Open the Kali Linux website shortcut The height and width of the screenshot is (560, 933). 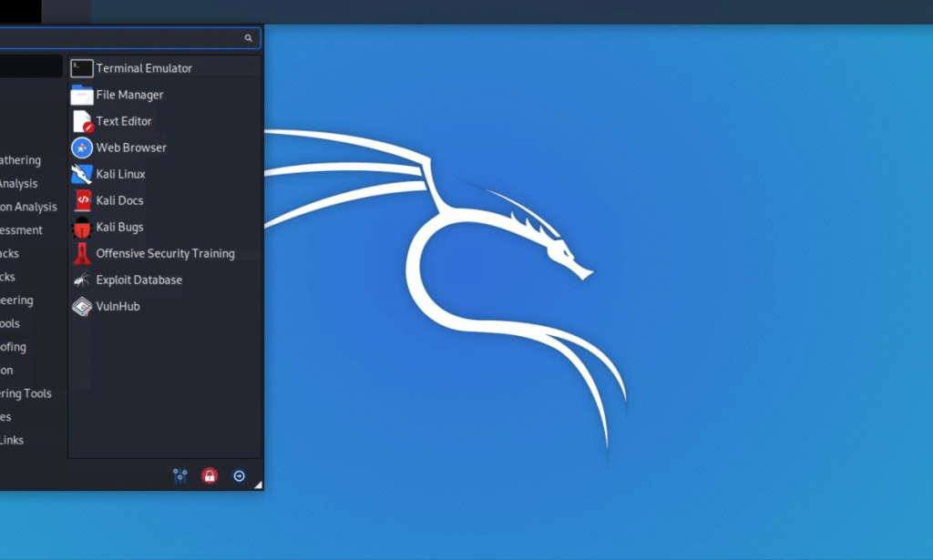coord(165,174)
